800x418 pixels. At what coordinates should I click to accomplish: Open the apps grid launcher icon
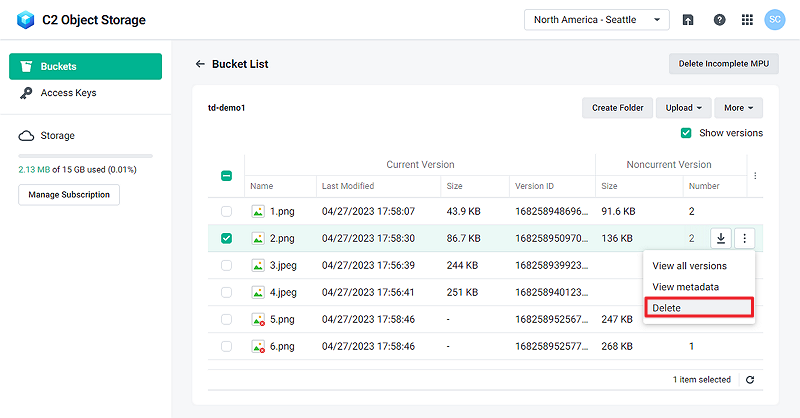[x=747, y=20]
